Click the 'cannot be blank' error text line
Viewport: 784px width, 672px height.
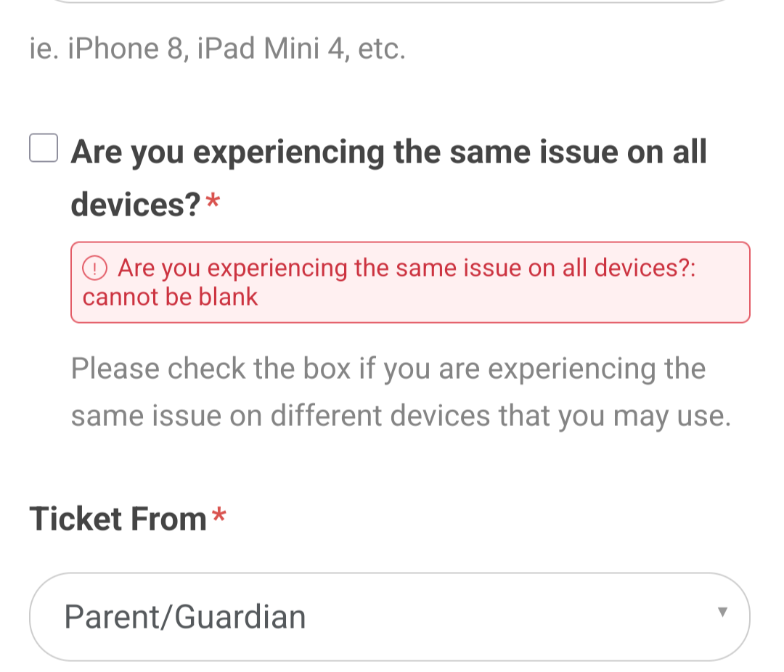point(171,297)
